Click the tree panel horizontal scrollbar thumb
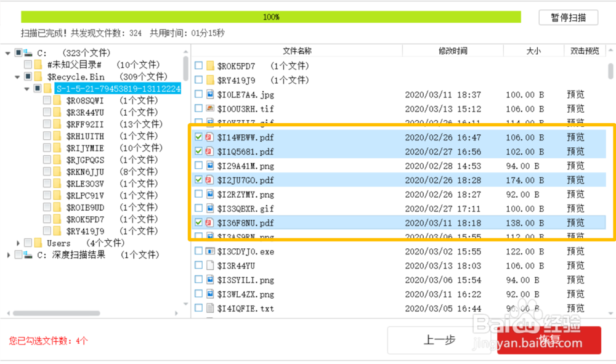 pyautogui.click(x=56, y=313)
